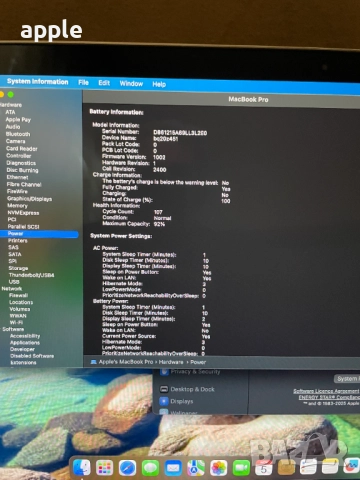Open Messages app in the Dock
The image size is (360, 480).
[x=150, y=468]
